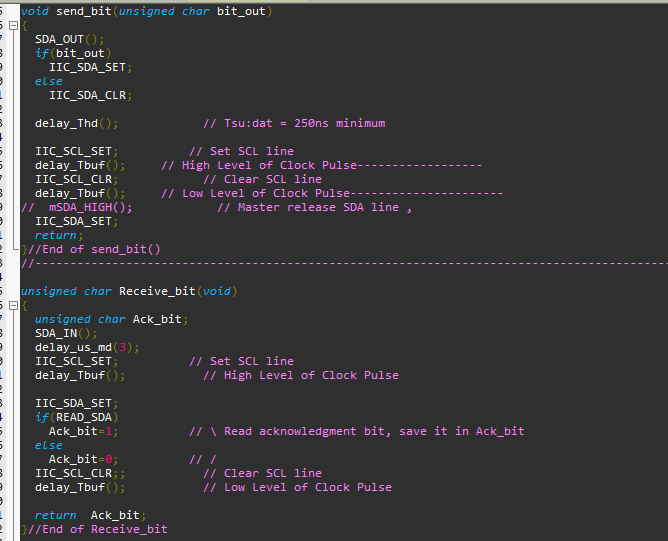Click the send_bit function name in its declaration
Screen dimensions: 668x541
pos(84,12)
